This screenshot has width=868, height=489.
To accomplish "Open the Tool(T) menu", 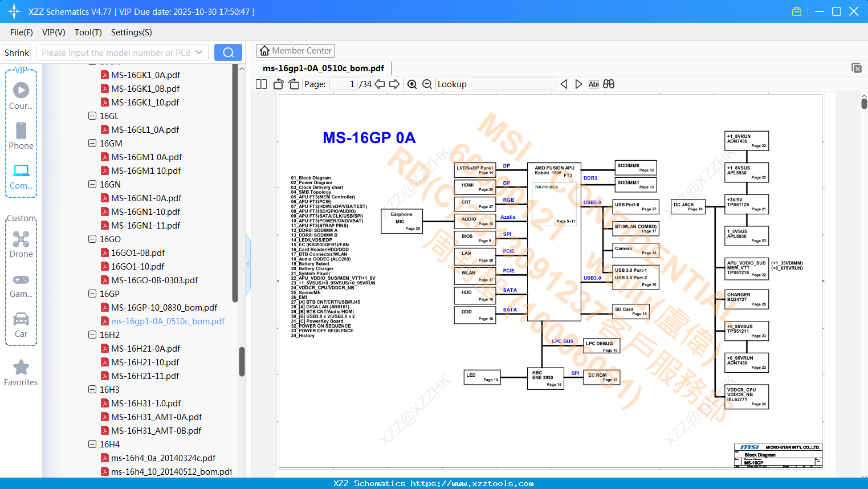I will 88,32.
